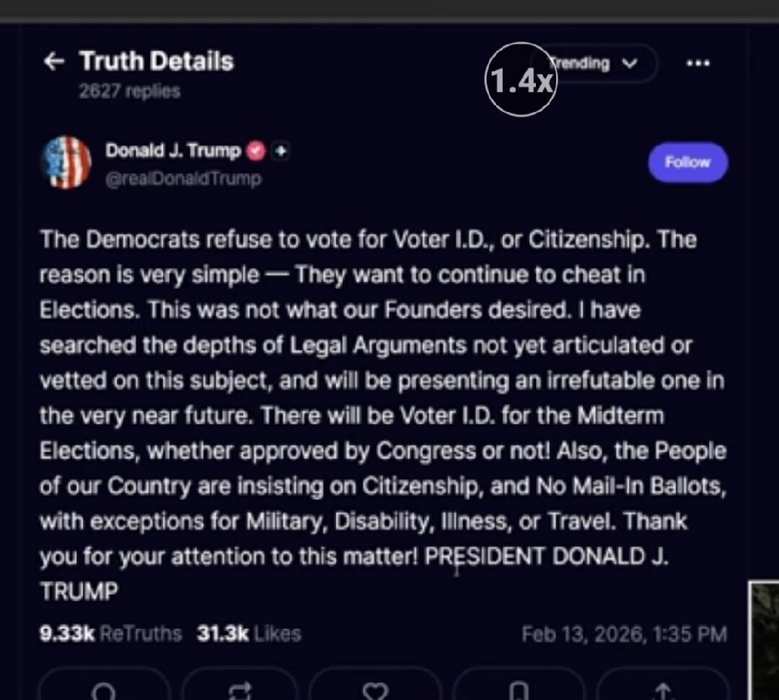Adjust the 1.4x playback speed control
Screen dimensions: 779x700
pyautogui.click(x=521, y=79)
